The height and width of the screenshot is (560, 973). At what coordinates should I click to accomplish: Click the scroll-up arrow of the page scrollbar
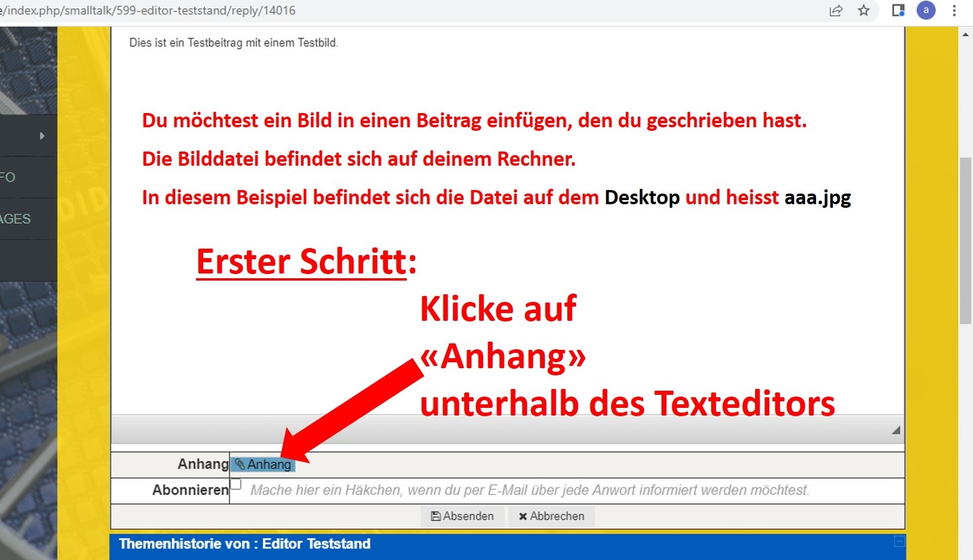pos(965,34)
